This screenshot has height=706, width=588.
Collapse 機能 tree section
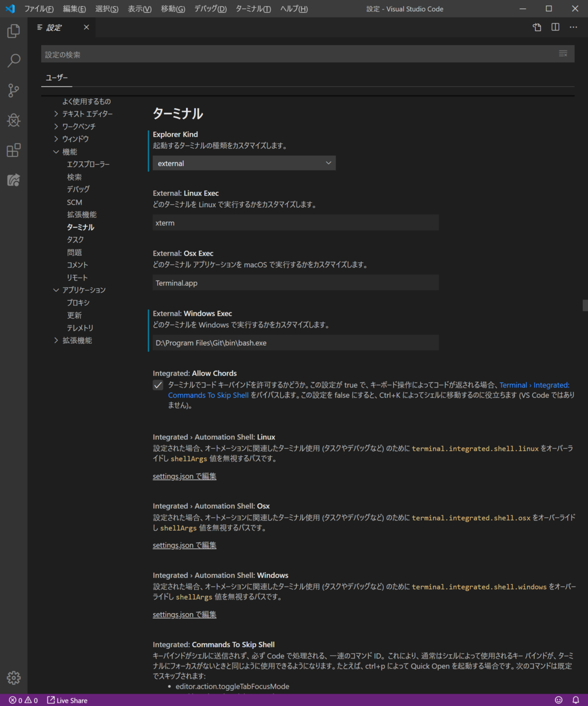(x=57, y=152)
